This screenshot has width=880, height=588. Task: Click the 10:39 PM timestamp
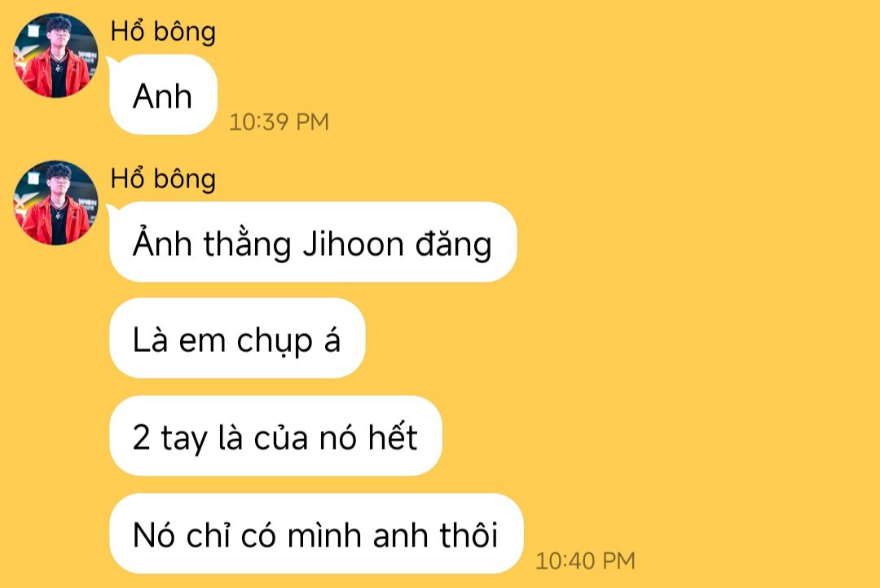point(279,121)
